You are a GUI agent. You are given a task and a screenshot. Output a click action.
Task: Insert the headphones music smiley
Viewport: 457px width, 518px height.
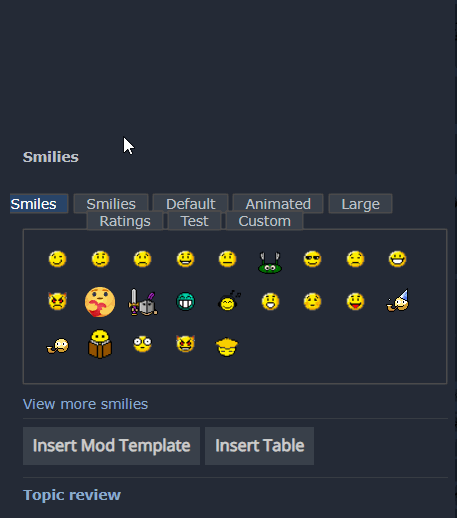pyautogui.click(x=229, y=301)
